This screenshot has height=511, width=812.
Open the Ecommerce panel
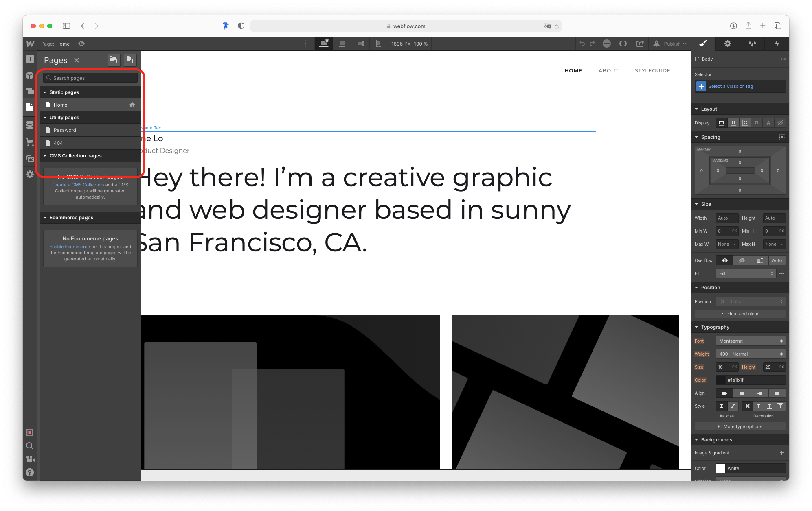click(x=29, y=142)
